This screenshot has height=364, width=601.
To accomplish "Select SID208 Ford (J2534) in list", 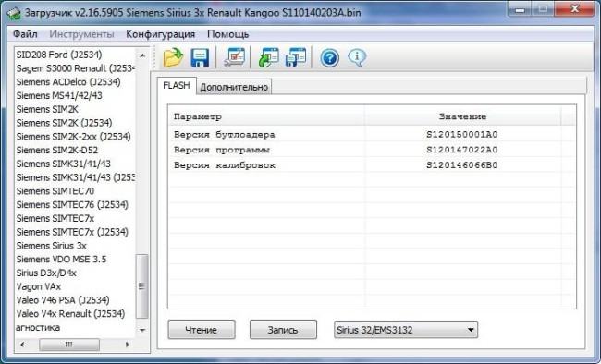I will tap(59, 55).
